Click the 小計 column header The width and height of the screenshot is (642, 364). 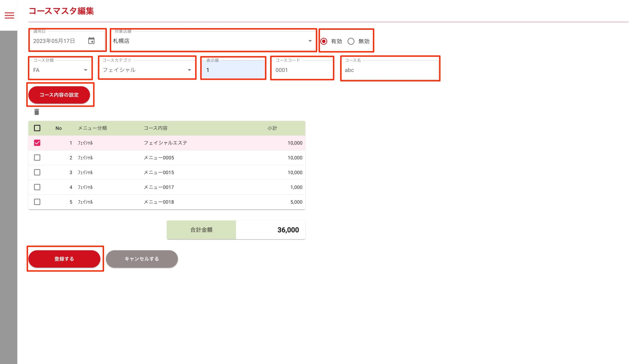[x=272, y=128]
